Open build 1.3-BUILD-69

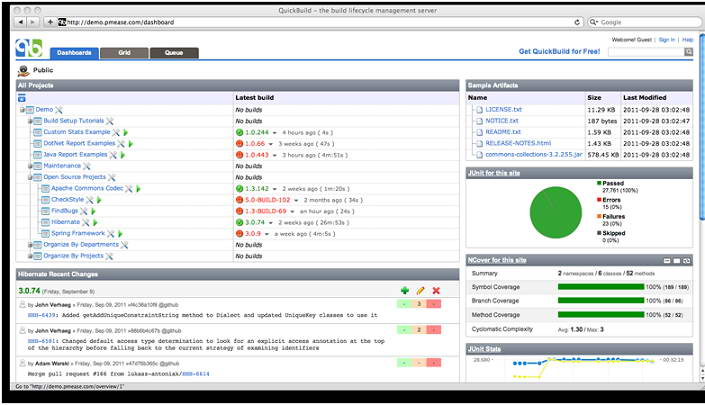(x=266, y=211)
